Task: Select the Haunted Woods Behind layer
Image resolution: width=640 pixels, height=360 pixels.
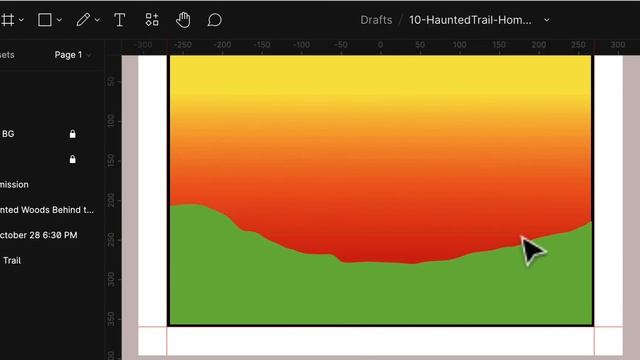Action: 47,210
